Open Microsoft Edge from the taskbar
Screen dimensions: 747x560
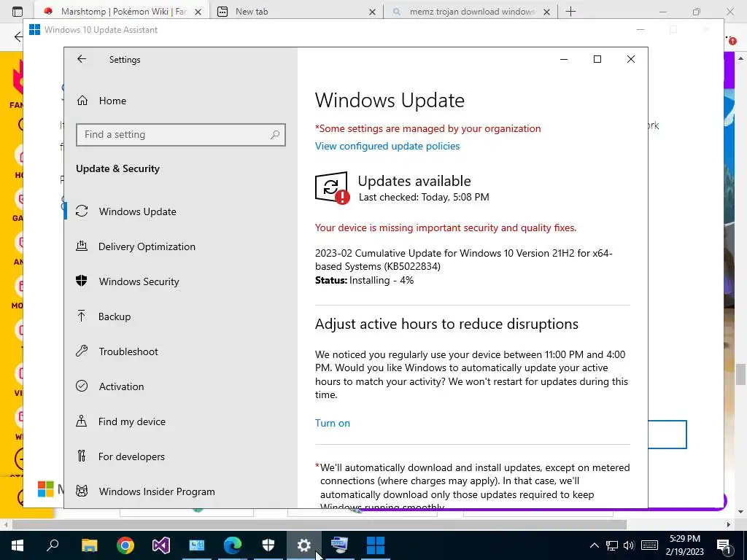[233, 545]
